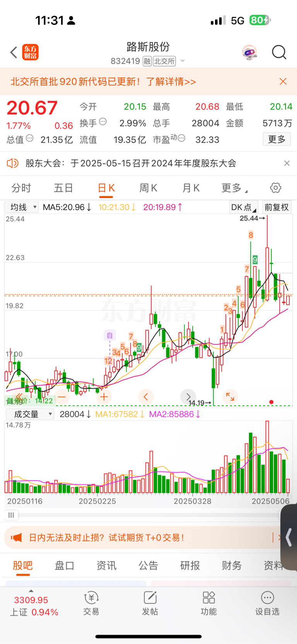Tap info icon next to 换手
The image size is (297, 644).
pos(103,121)
